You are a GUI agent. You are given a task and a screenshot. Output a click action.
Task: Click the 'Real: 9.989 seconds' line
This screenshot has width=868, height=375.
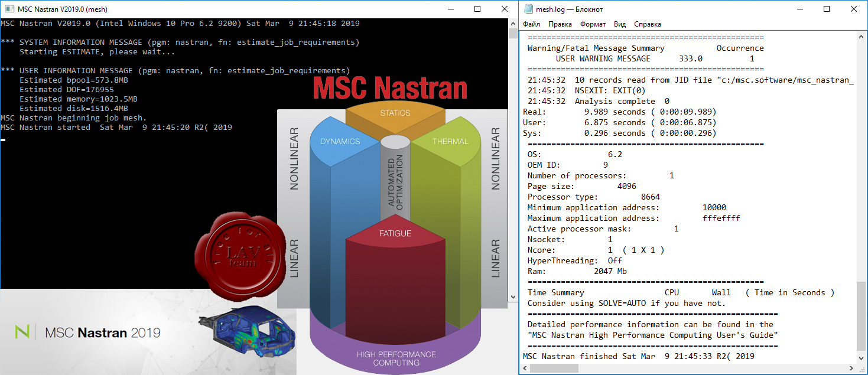[620, 112]
